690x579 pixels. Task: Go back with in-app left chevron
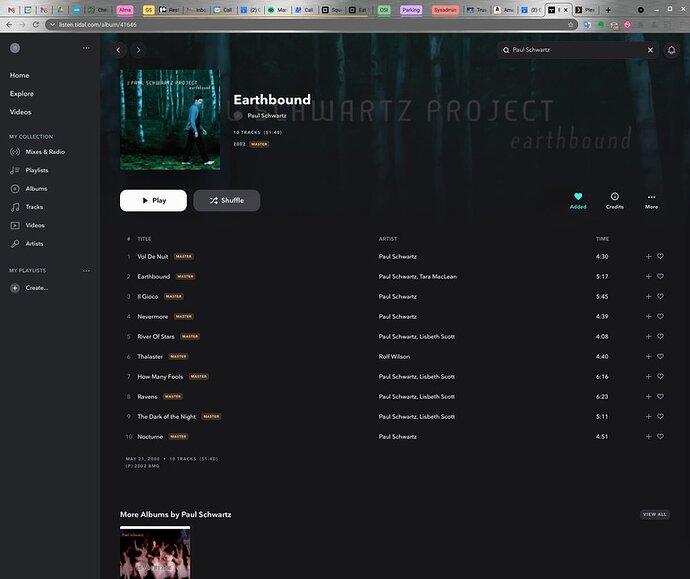pyautogui.click(x=118, y=50)
